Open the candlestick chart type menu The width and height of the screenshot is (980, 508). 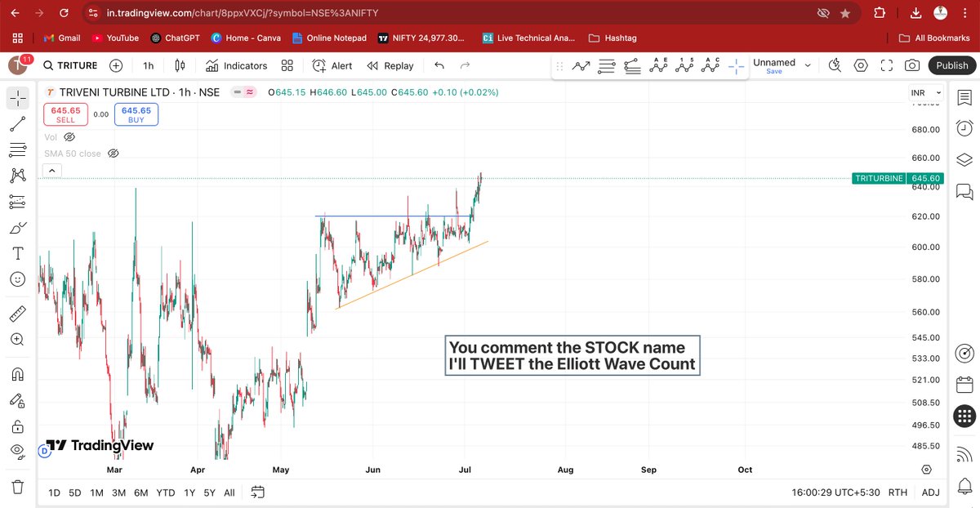179,65
